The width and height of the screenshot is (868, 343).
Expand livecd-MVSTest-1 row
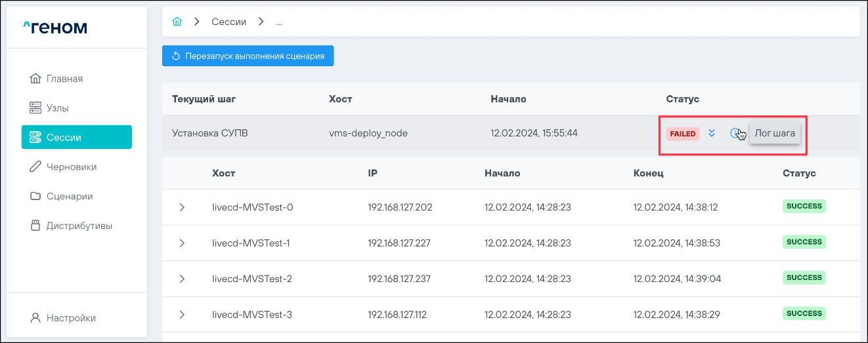(x=182, y=243)
